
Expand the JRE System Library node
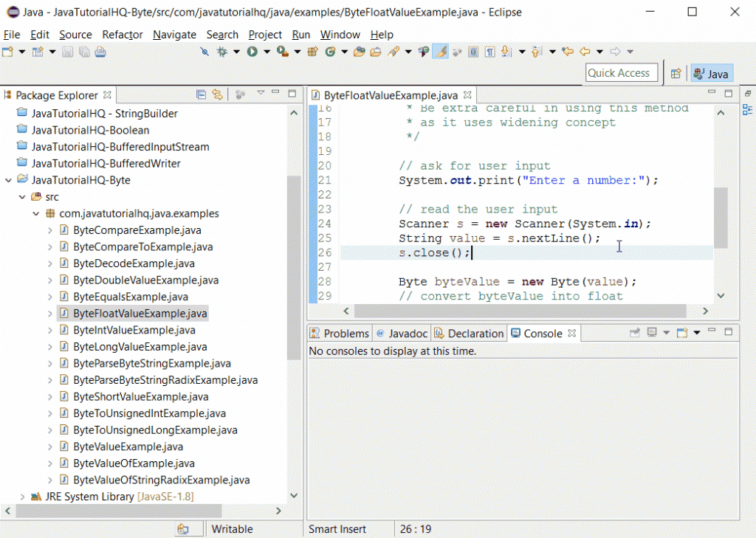point(22,496)
